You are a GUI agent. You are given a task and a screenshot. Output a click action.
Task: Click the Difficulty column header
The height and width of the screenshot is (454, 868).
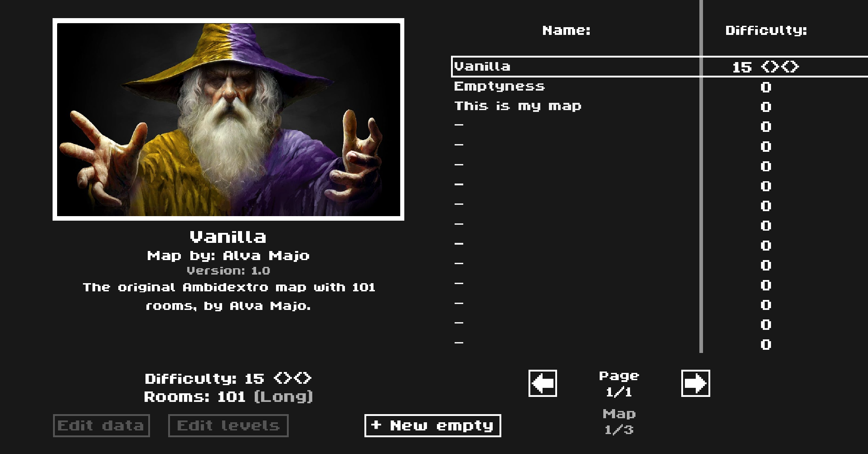click(x=766, y=30)
